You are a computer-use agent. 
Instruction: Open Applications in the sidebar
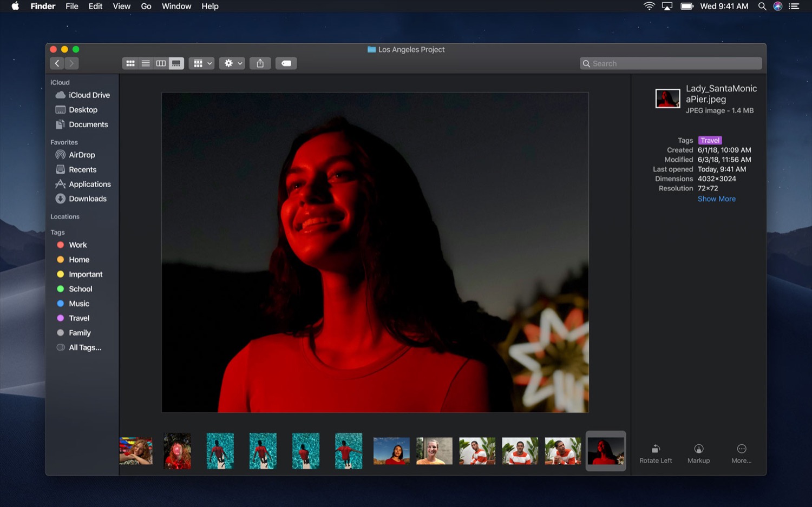point(83,184)
